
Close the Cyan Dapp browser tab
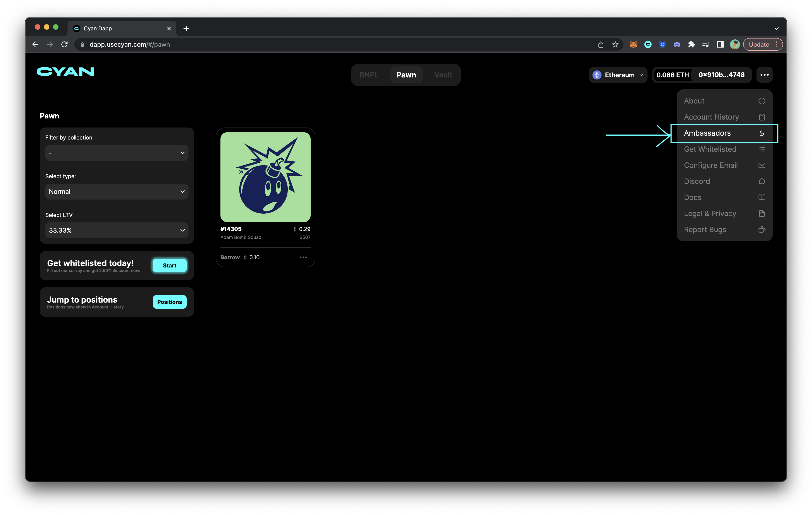coord(169,29)
